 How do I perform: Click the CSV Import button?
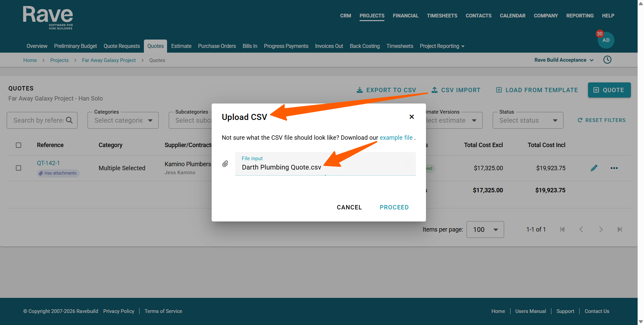456,90
